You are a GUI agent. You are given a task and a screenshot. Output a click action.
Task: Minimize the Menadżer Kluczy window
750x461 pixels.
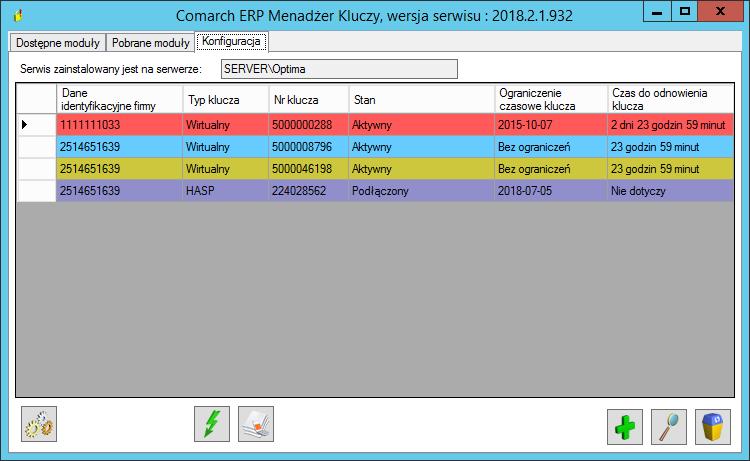[657, 11]
